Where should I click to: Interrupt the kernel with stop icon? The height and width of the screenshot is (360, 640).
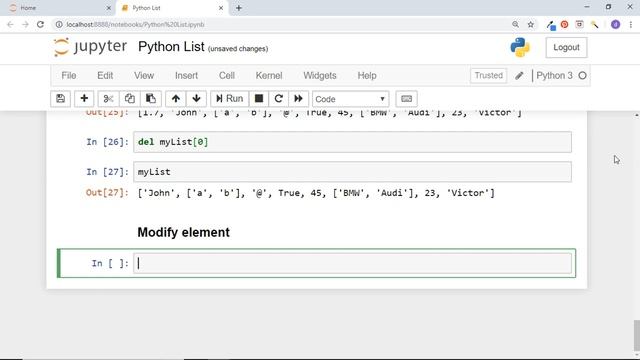(x=259, y=99)
